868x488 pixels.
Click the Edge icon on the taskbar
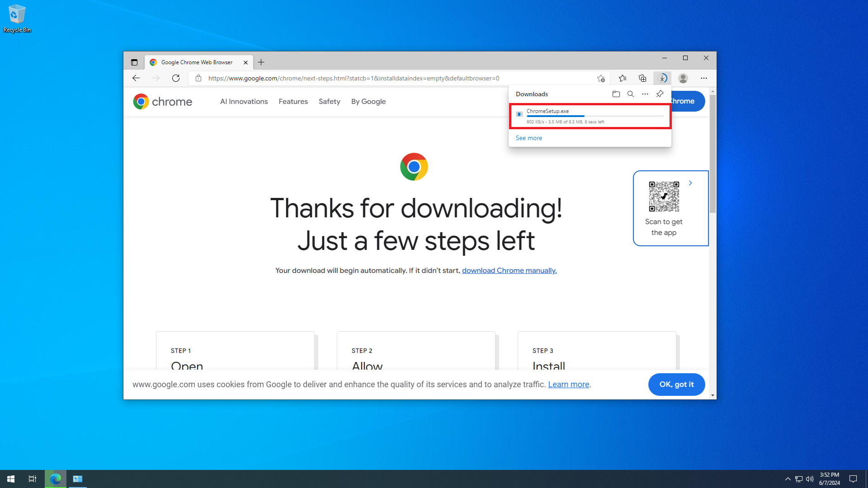[x=56, y=479]
